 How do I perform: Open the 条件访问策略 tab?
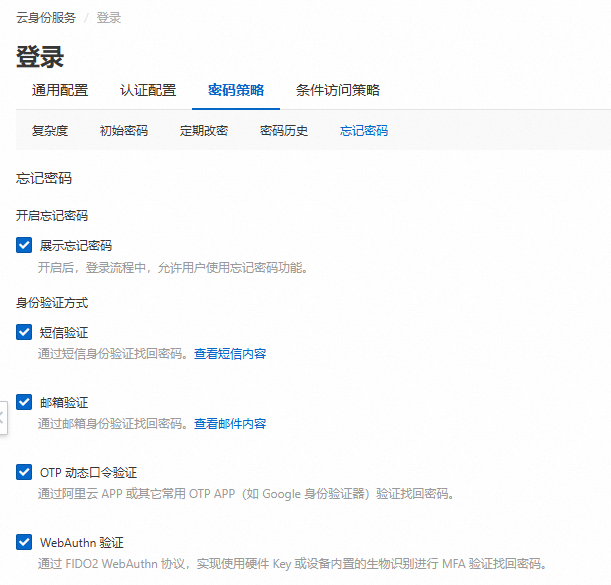coord(337,90)
